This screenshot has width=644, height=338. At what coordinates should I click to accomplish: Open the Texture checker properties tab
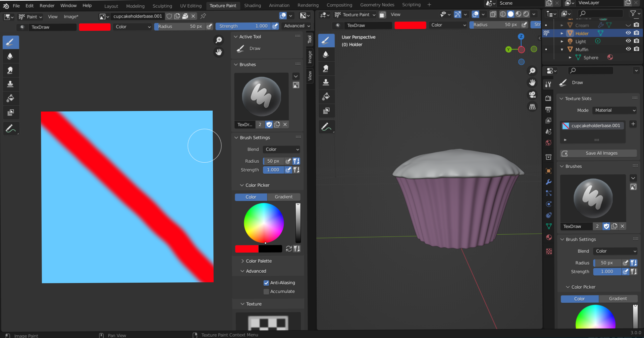548,251
